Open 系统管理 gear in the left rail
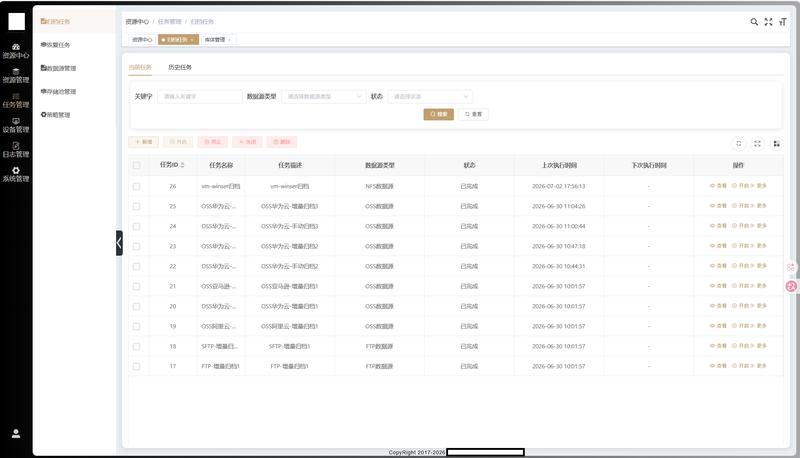 (16, 174)
